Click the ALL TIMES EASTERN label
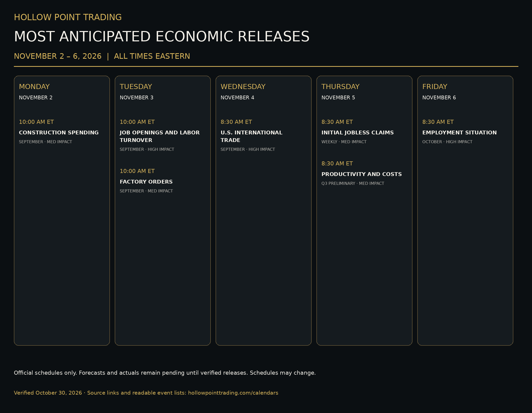 (x=152, y=56)
